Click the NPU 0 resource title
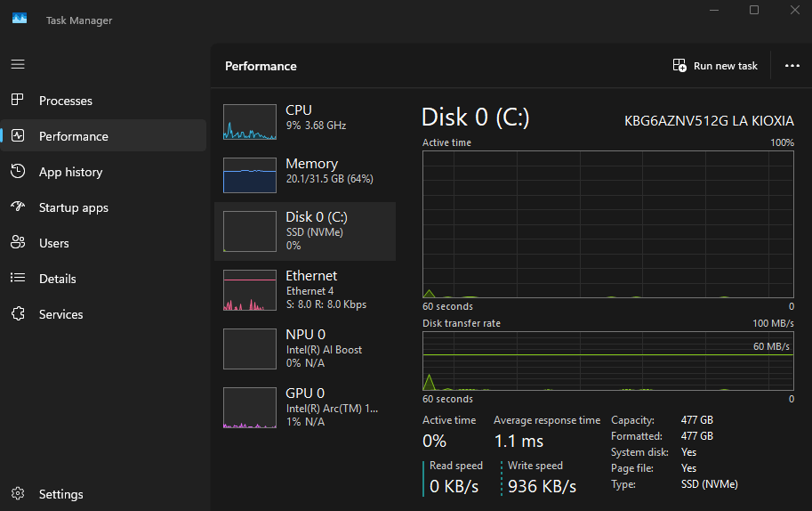The image size is (812, 511). (306, 334)
